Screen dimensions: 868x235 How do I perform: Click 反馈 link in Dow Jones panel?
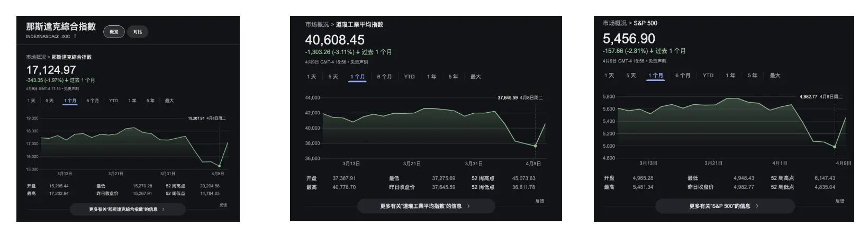pyautogui.click(x=539, y=201)
